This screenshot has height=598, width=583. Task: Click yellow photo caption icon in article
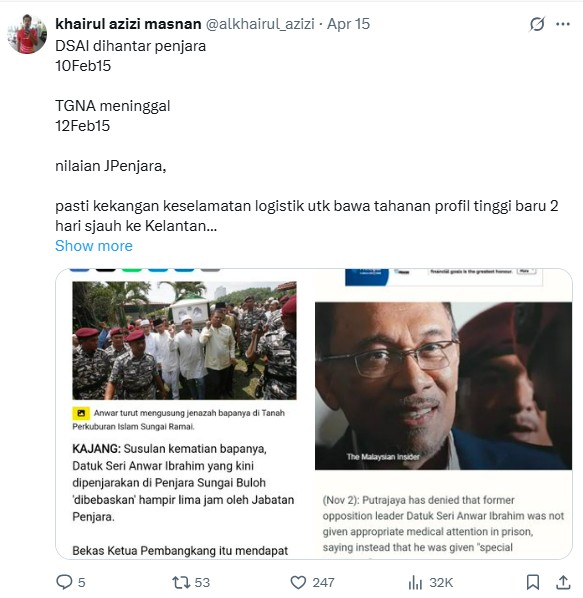point(81,413)
